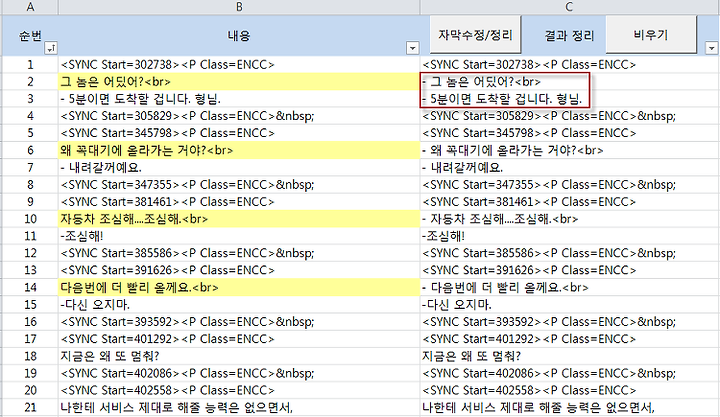The width and height of the screenshot is (720, 417).
Task: Click the 비우기 button
Action: coord(651,34)
